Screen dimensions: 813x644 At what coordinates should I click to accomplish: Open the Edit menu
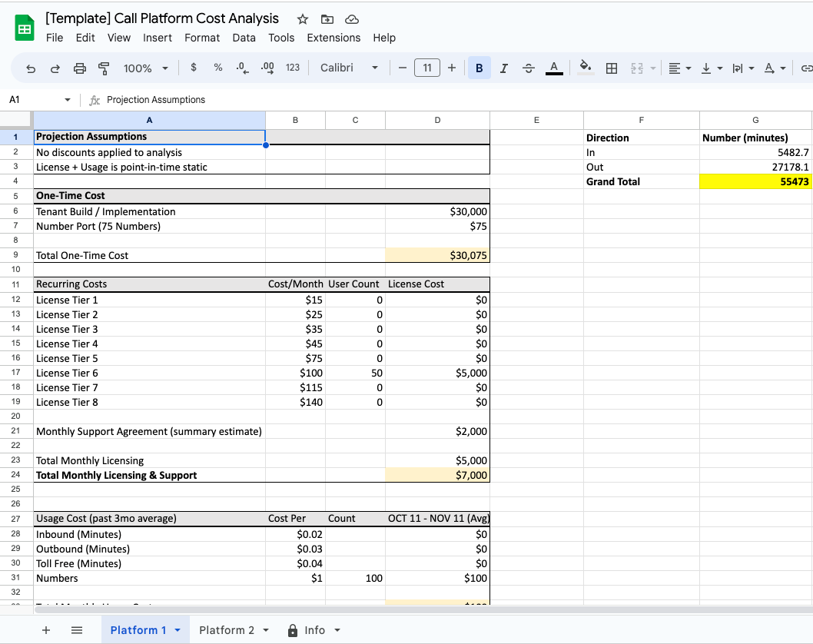click(x=85, y=38)
